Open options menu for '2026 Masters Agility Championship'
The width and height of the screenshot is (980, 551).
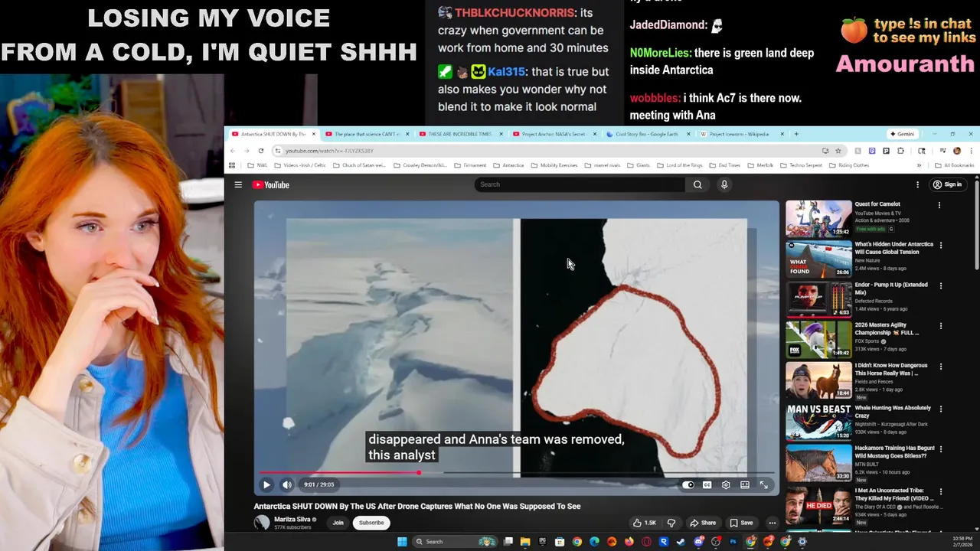[941, 326]
